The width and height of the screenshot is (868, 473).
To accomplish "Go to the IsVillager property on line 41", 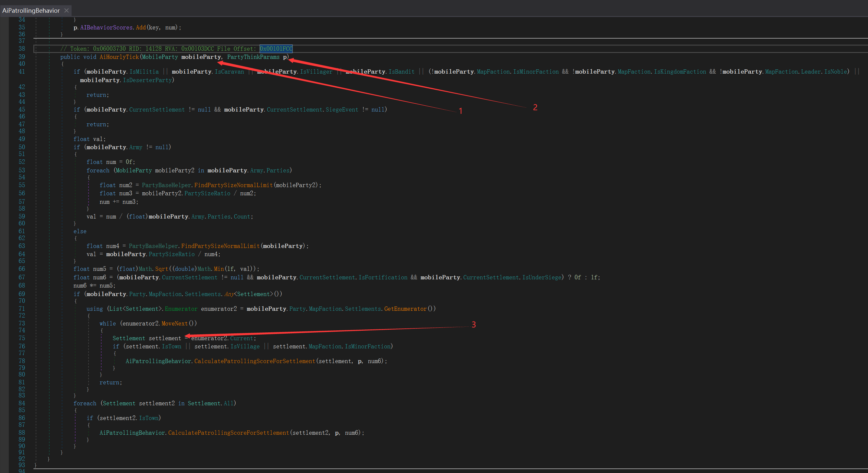I will 316,72.
